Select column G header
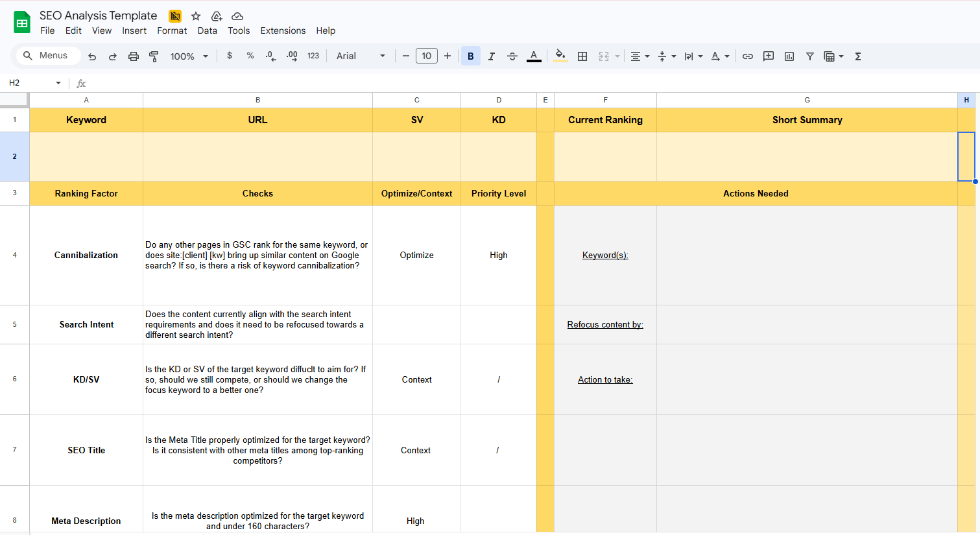This screenshot has width=980, height=535. coord(807,100)
